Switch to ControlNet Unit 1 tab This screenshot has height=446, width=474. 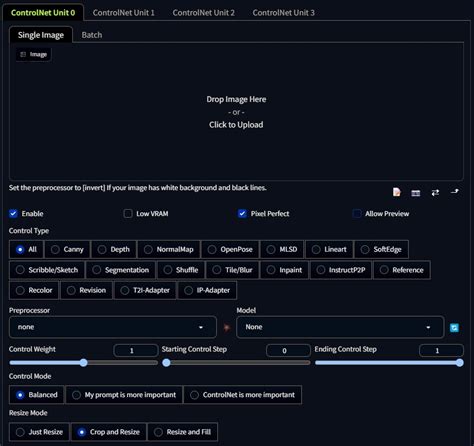point(124,13)
